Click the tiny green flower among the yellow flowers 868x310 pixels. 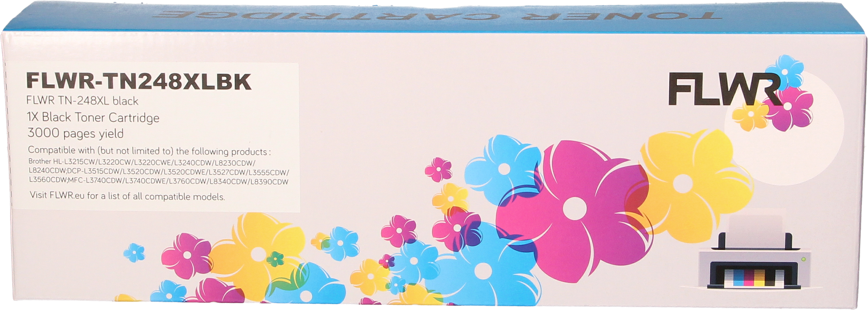pos(276,259)
